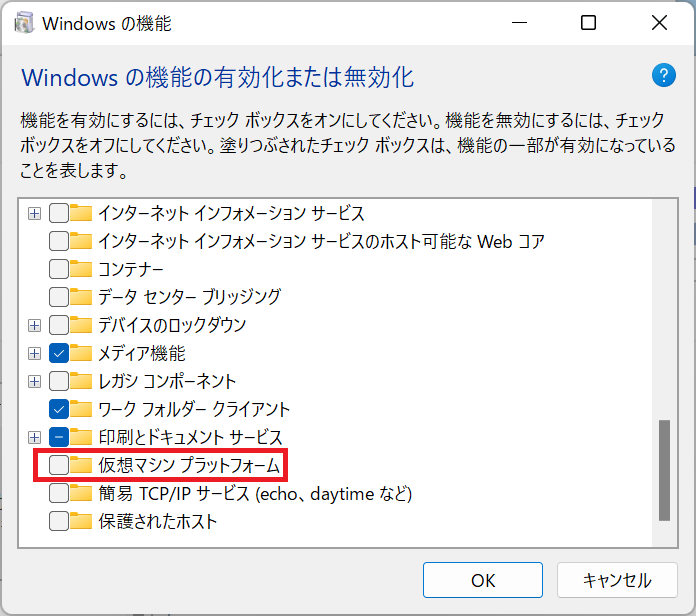Screen dimensions: 696x616
Task: Click folder icon beside 印刷とドキュメント サービス
Action: (81, 437)
